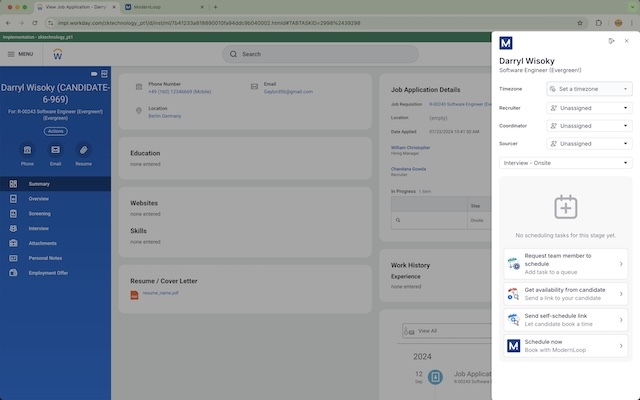This screenshot has width=640, height=400.
Task: Click the Email icon under candidate name
Action: (55, 150)
